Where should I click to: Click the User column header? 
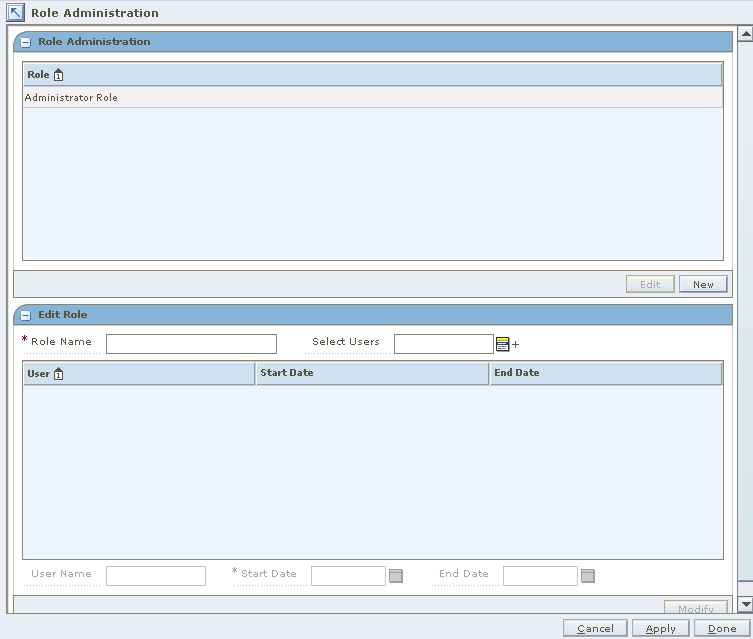(139, 373)
